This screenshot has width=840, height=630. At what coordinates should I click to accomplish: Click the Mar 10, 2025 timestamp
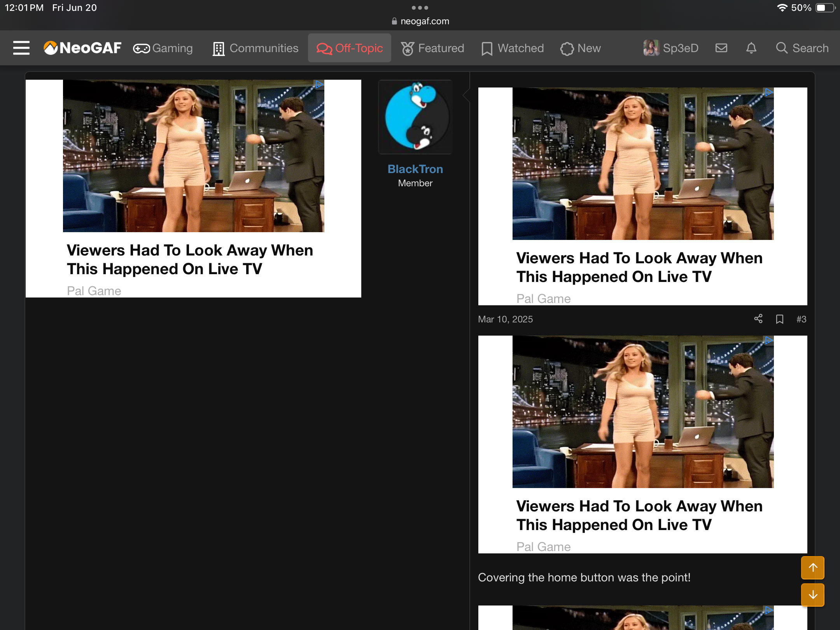(505, 319)
